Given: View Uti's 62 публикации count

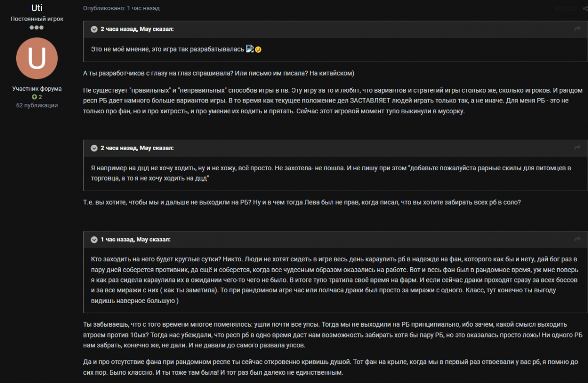Looking at the screenshot, I should tap(37, 105).
